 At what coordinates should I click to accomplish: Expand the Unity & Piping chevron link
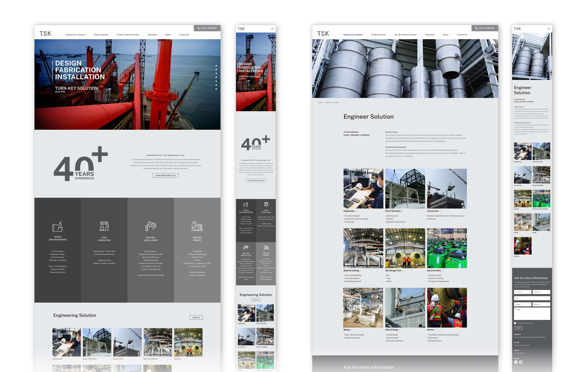point(400,330)
